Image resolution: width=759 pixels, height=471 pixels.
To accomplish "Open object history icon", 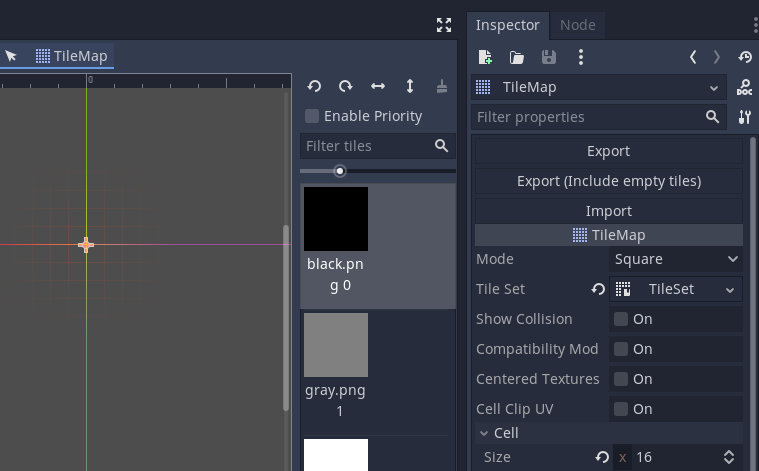I will click(x=745, y=57).
